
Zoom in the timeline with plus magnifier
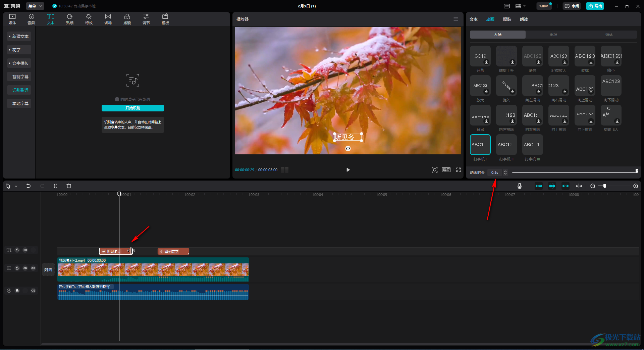636,186
